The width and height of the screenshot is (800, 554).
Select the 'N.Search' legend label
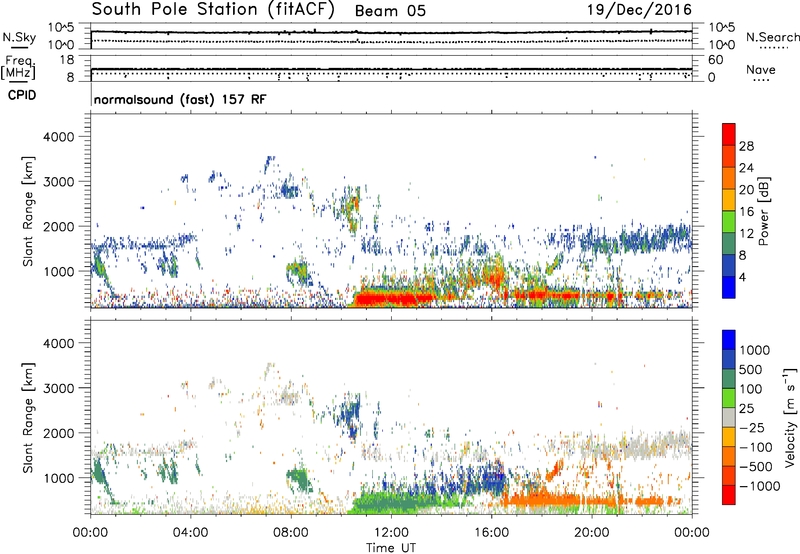point(772,37)
